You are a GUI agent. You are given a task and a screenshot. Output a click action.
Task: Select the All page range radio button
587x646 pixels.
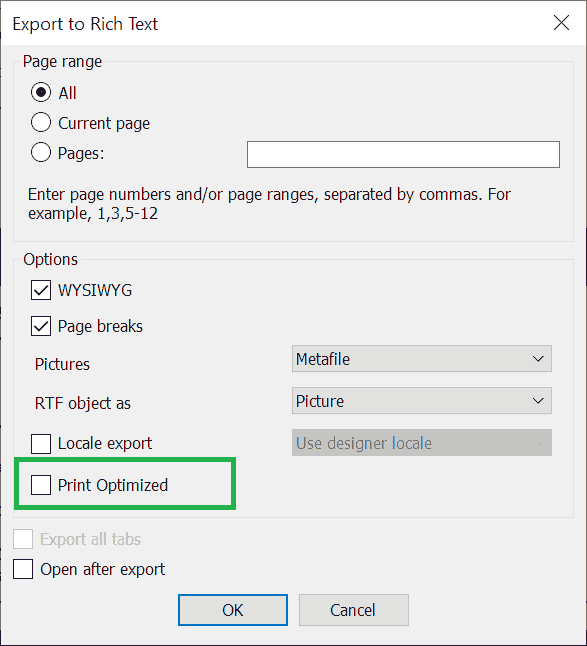(41, 92)
